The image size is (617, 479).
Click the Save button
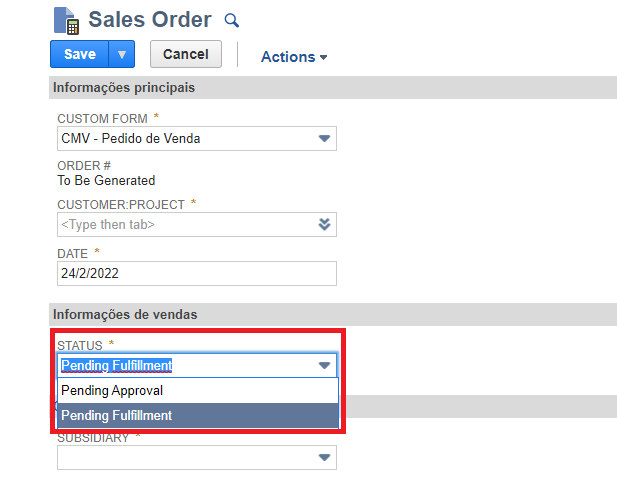click(79, 54)
